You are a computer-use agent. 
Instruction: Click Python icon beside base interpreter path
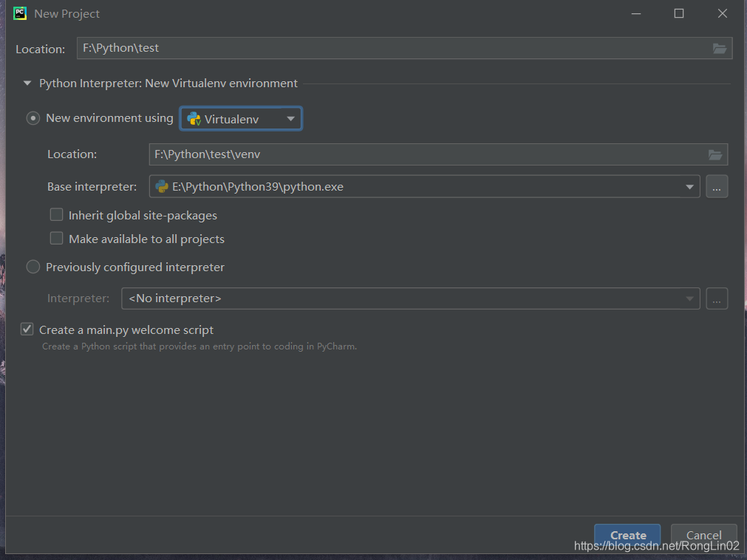click(162, 186)
